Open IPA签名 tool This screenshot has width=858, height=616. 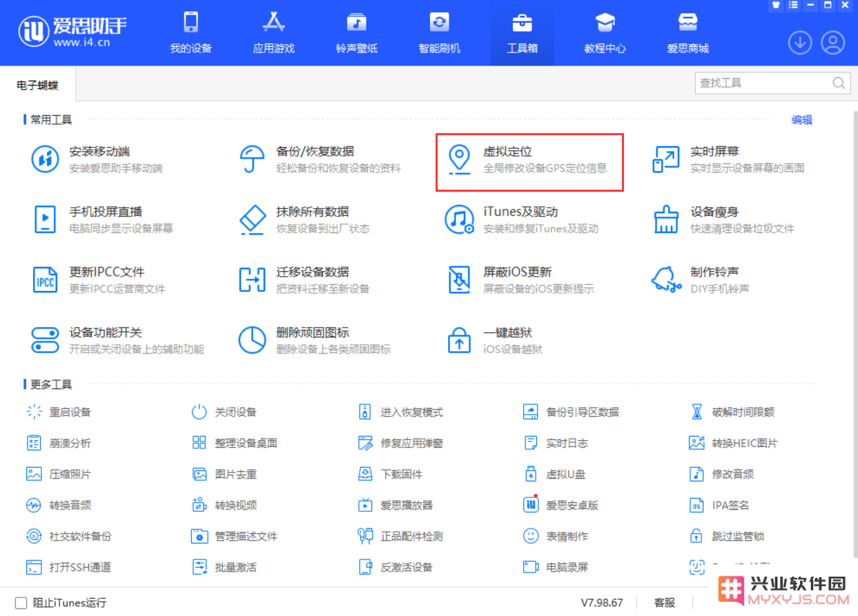(719, 505)
